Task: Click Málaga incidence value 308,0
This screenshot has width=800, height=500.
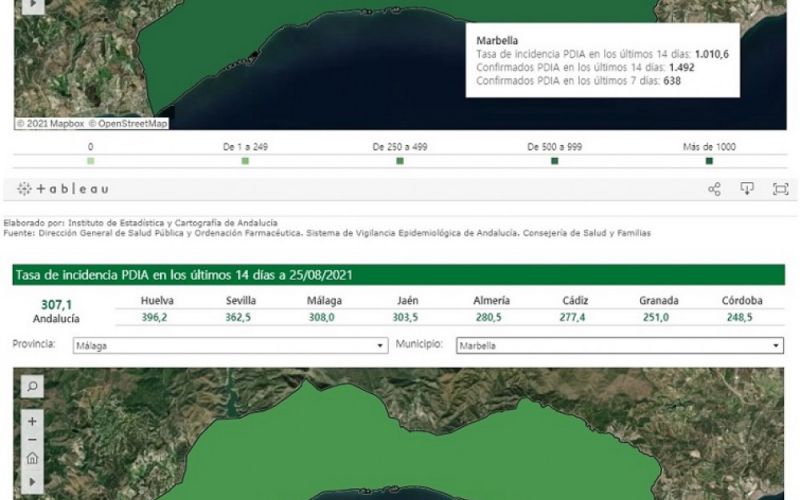Action: pyautogui.click(x=321, y=317)
